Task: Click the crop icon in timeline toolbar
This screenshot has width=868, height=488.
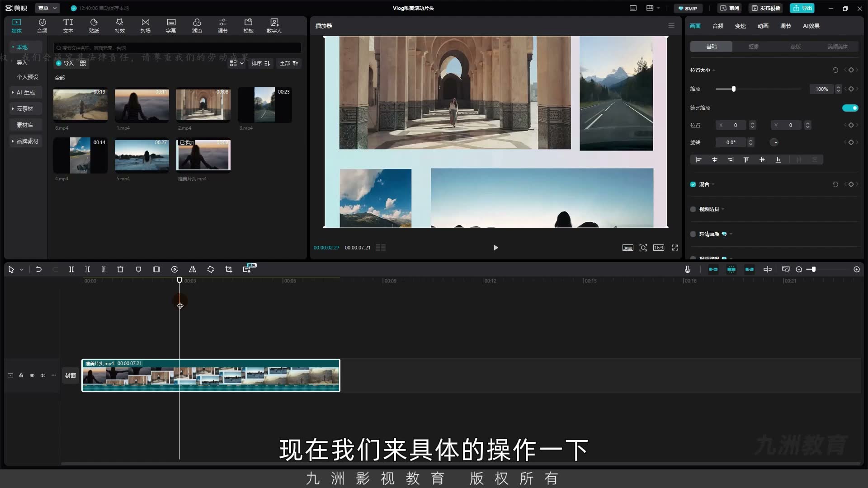Action: point(229,269)
